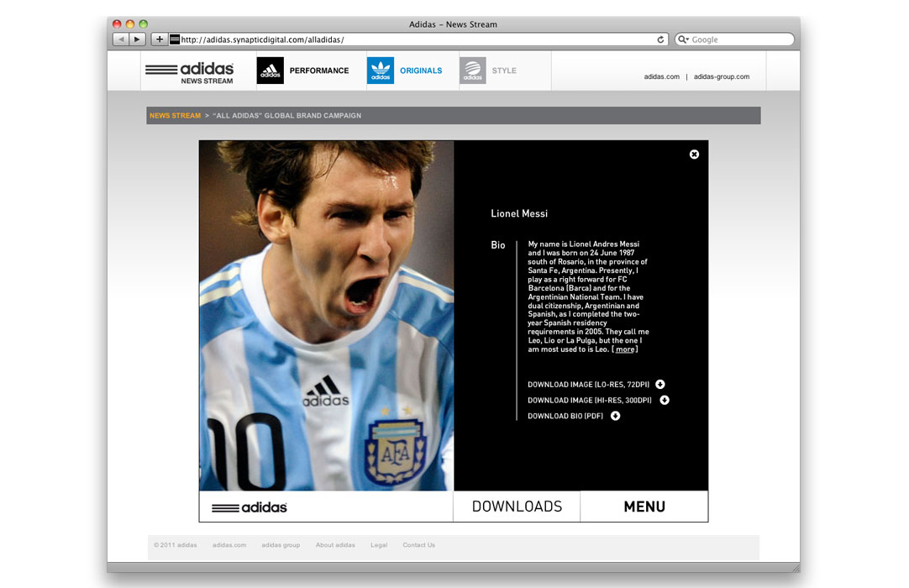
Task: Grab the window resize corner handle
Action: click(796, 568)
